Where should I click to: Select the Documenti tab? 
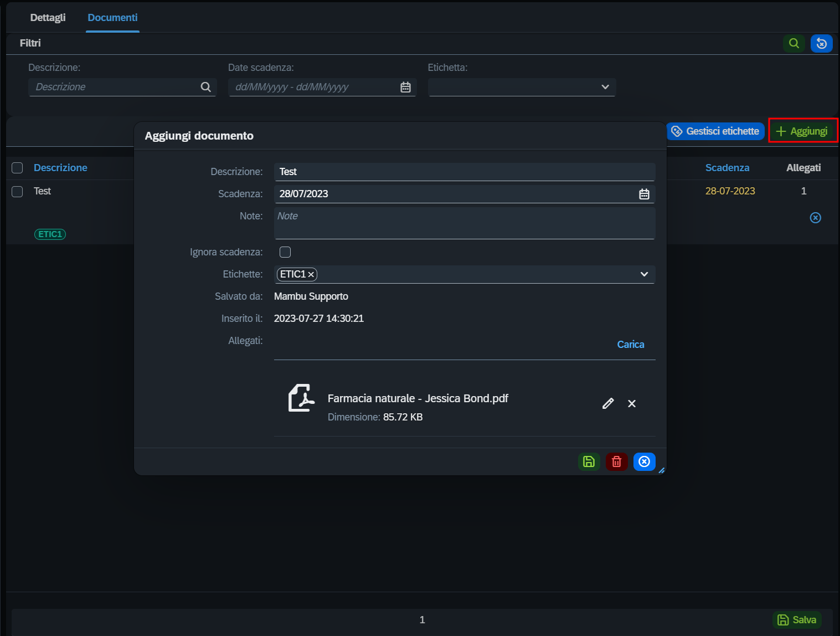[x=112, y=18]
